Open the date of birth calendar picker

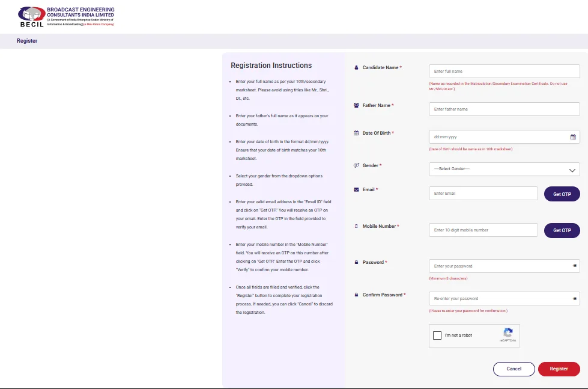tap(573, 137)
